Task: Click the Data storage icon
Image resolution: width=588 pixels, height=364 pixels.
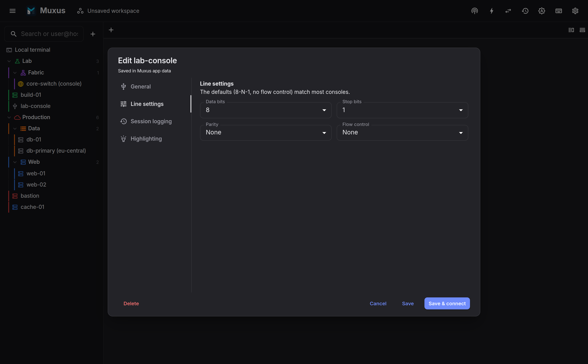Action: [x=23, y=129]
